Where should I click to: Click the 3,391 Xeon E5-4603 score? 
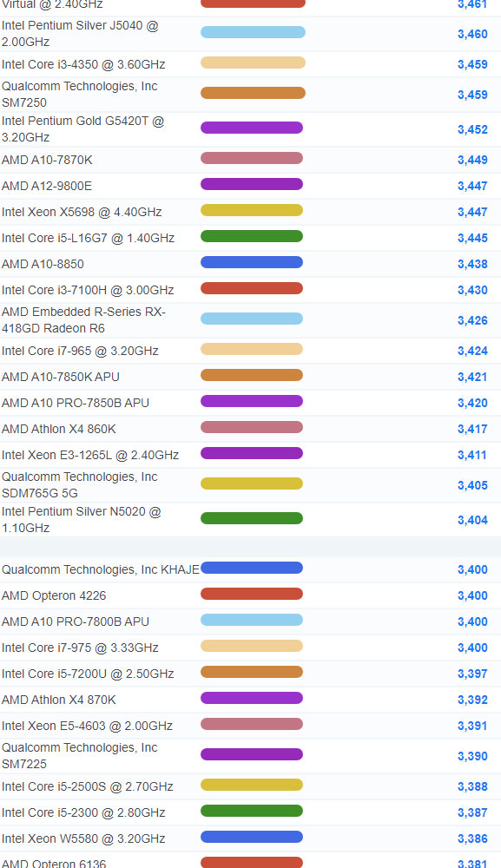click(x=472, y=726)
